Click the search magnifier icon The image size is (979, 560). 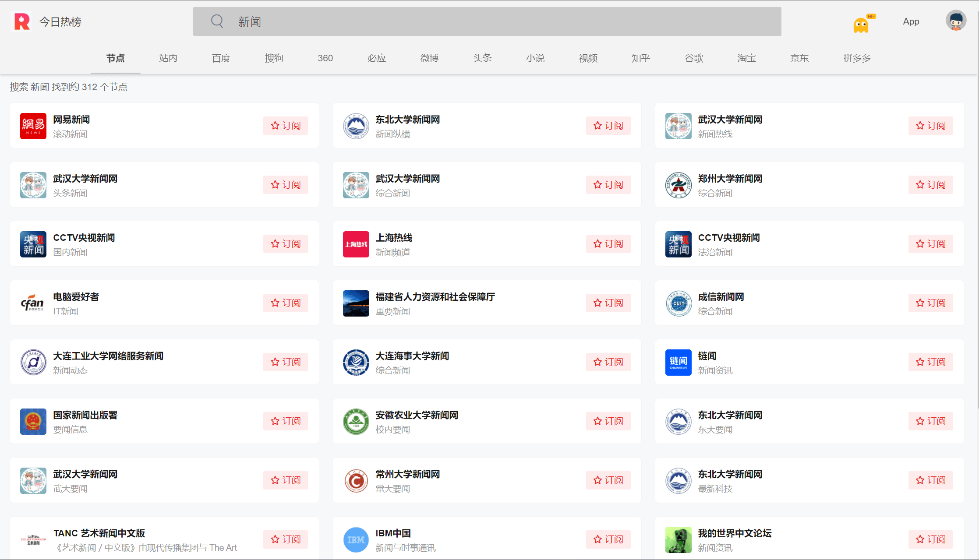point(217,21)
